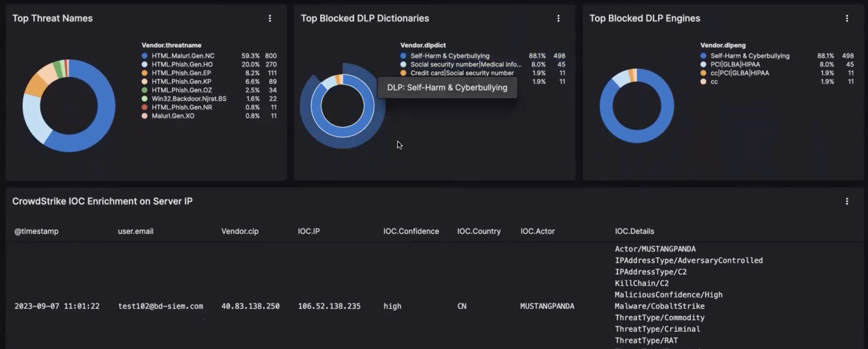The image size is (868, 349).
Task: Click the user.email column header
Action: coord(135,231)
